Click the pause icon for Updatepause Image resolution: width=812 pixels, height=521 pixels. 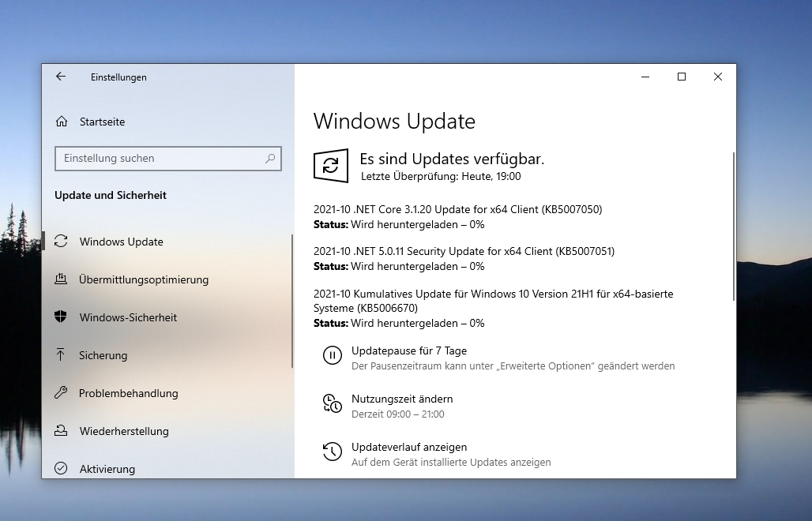(x=332, y=355)
